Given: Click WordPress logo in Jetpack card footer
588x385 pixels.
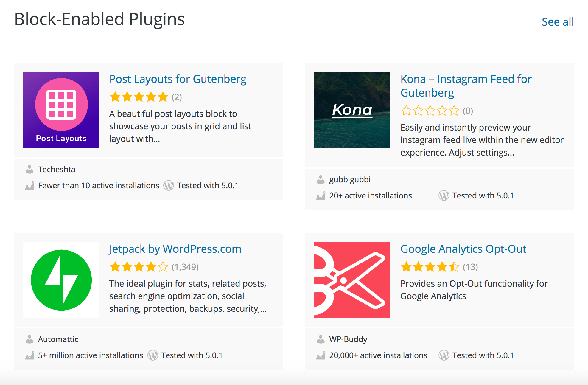Looking at the screenshot, I should (153, 355).
